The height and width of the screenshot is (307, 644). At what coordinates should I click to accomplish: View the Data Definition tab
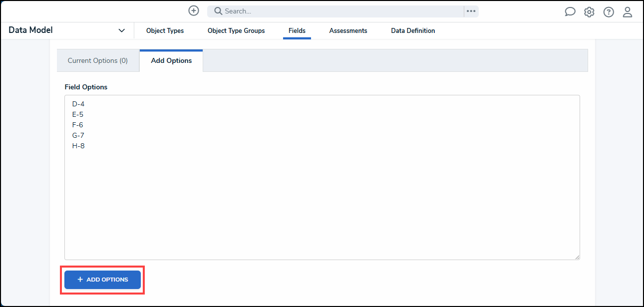[413, 30]
